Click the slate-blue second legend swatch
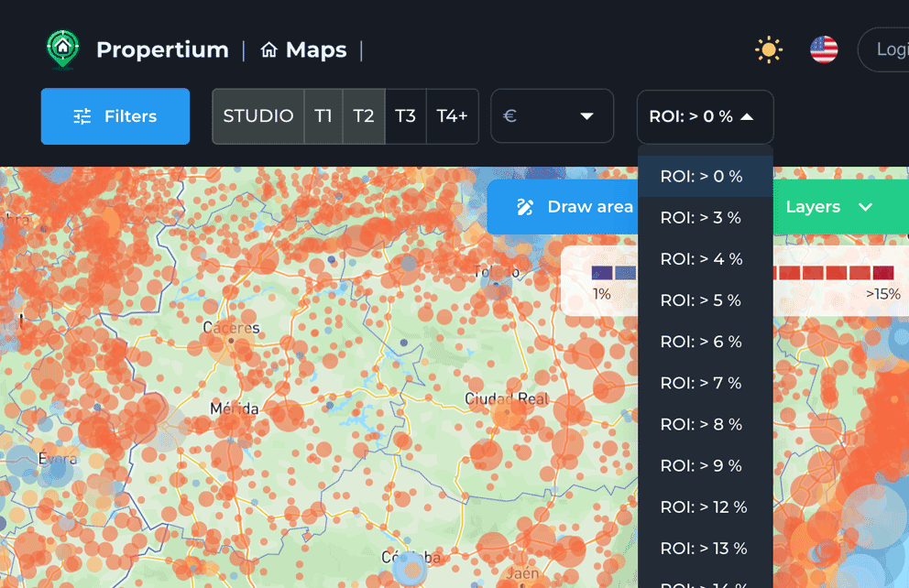909x588 pixels. tap(625, 273)
